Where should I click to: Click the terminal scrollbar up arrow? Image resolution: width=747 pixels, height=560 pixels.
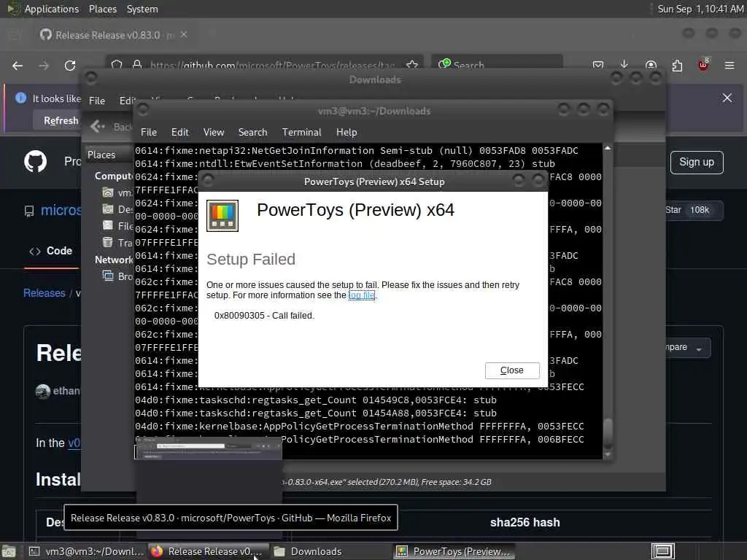pyautogui.click(x=608, y=149)
